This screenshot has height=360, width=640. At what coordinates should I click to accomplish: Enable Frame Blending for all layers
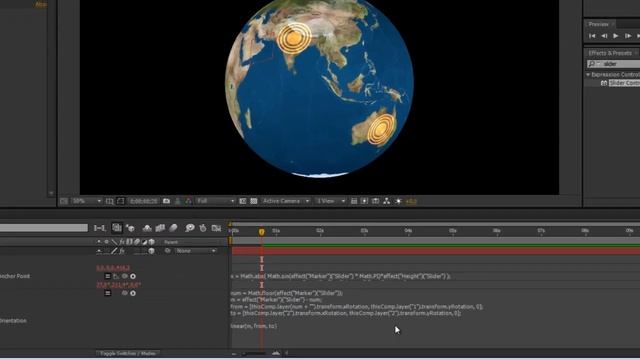160,228
